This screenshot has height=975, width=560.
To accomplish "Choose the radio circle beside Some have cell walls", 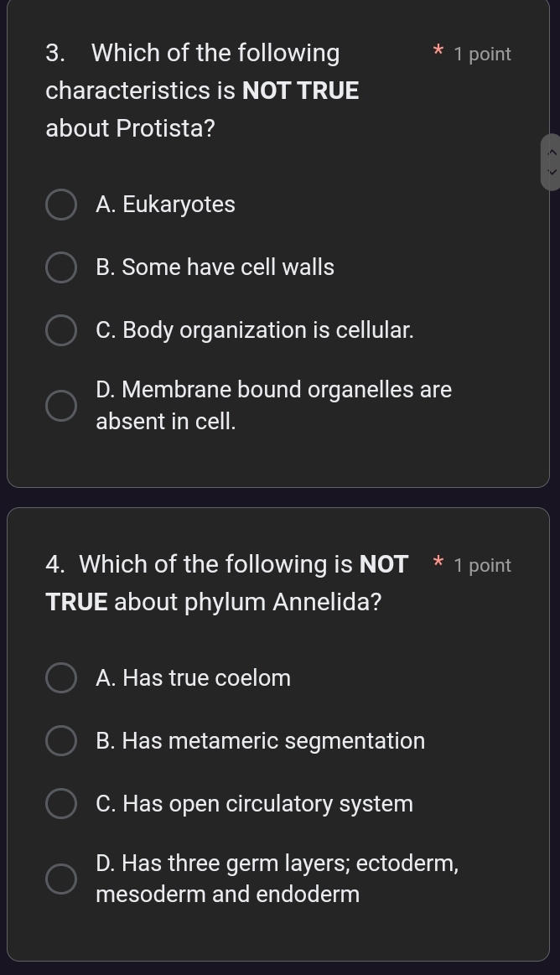I will click(60, 267).
